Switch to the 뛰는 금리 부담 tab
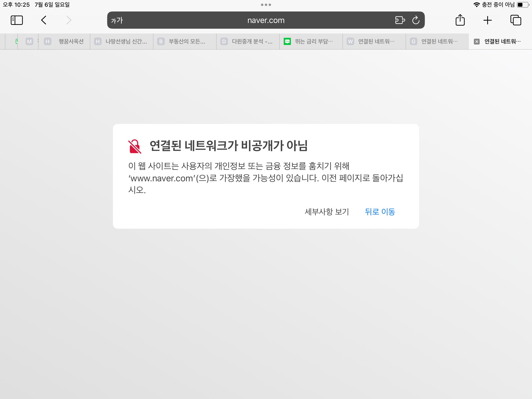 pos(314,42)
